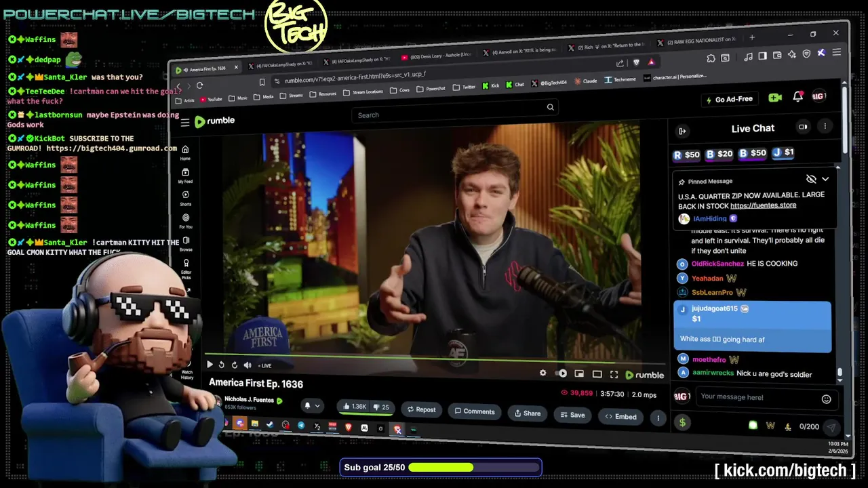Enable picture-in-picture mode on video
Image resolution: width=868 pixels, height=488 pixels.
579,373
